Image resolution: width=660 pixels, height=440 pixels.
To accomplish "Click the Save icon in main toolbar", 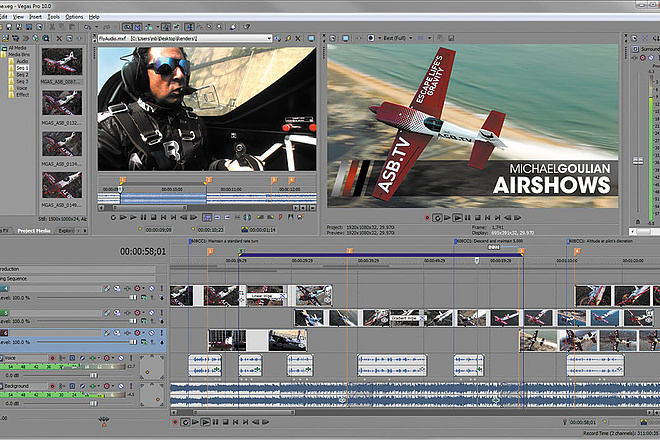I will pyautogui.click(x=8, y=27).
